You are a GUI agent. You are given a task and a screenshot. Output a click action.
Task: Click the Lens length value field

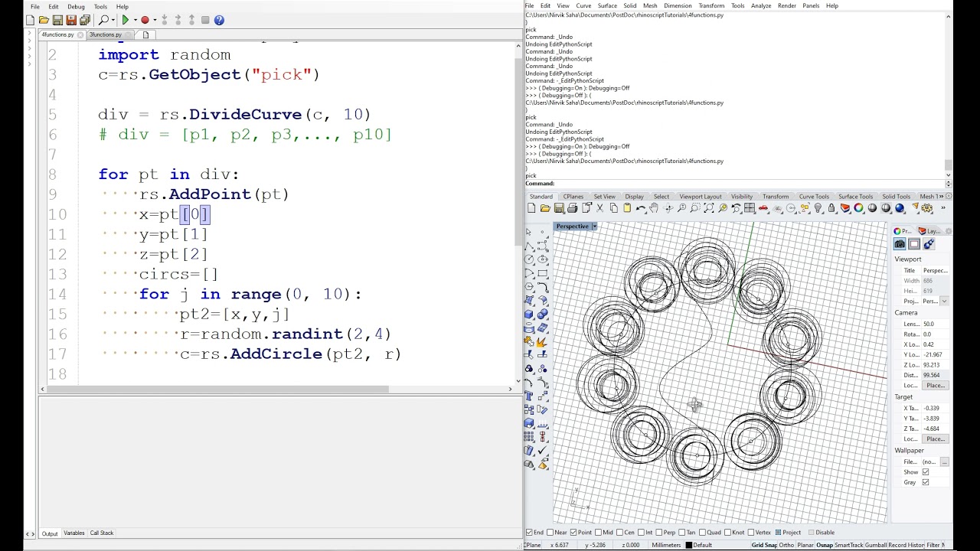point(935,324)
